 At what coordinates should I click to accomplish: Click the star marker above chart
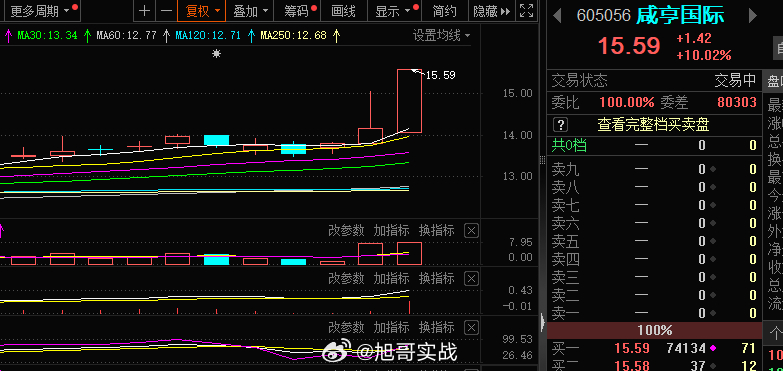tap(216, 53)
